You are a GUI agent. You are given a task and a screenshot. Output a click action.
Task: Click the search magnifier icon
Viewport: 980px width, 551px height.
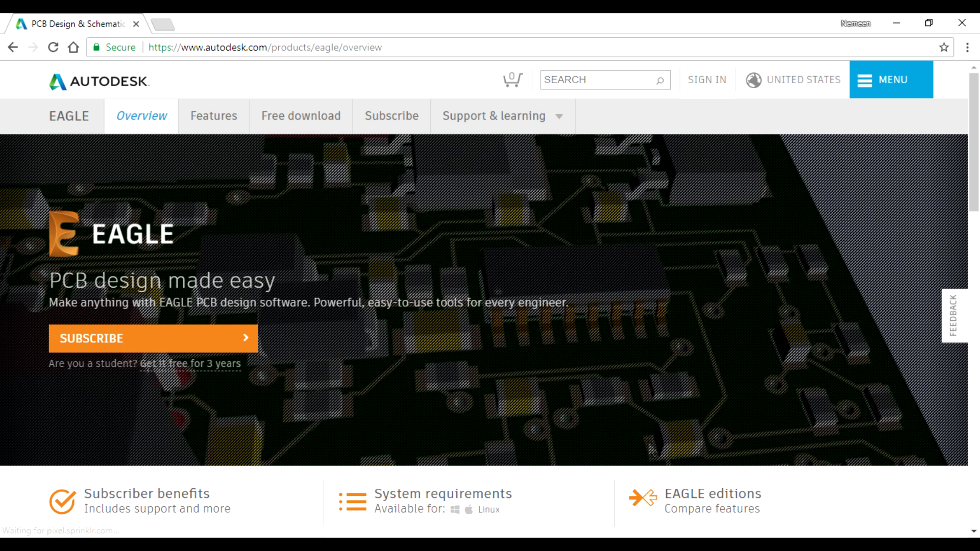pyautogui.click(x=660, y=80)
